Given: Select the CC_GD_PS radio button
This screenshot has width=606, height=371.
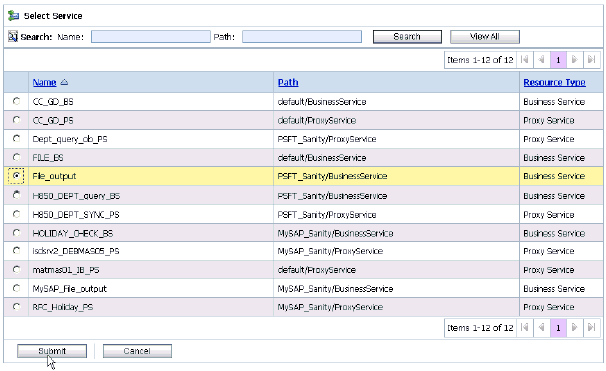Looking at the screenshot, I should (x=16, y=120).
